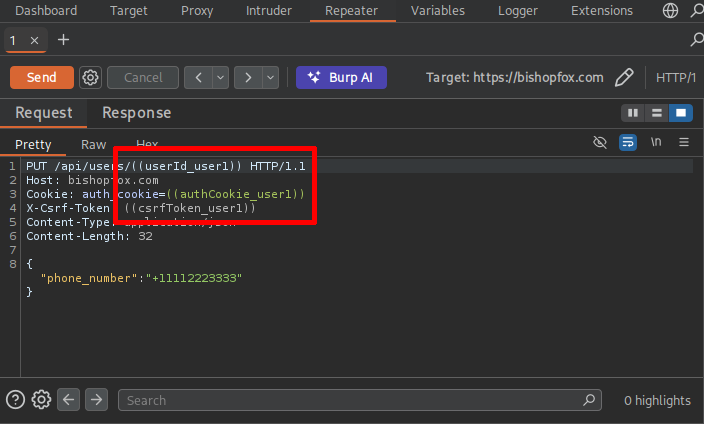The width and height of the screenshot is (704, 424).
Task: Toggle the crossed-eye icon in request editor
Action: click(x=600, y=143)
